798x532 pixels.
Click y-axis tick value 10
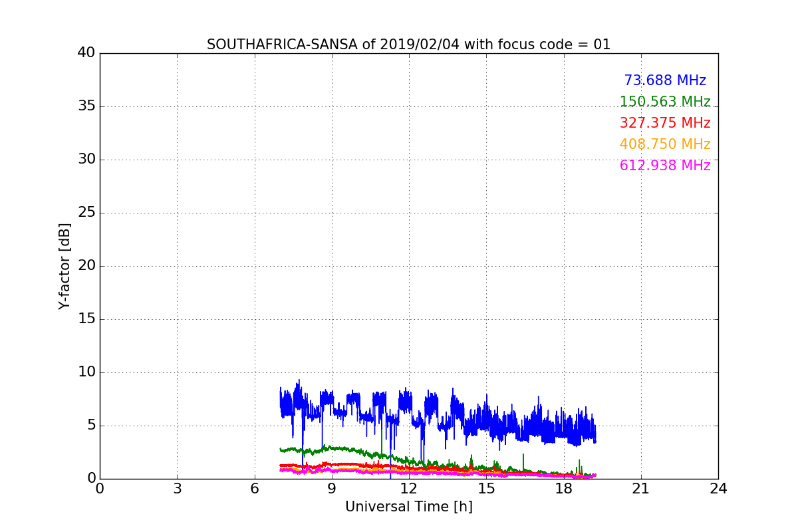coord(86,372)
